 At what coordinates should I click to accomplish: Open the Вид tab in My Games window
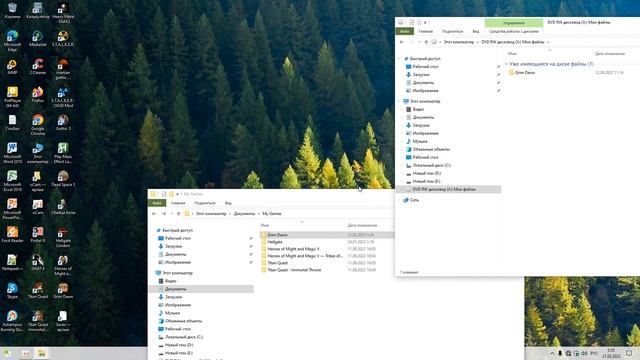coord(228,203)
